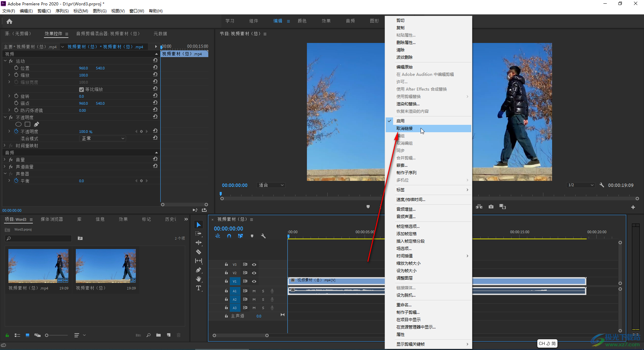Switch to the Color workspace tab
Screen dimensions: 644x350
pyautogui.click(x=302, y=21)
